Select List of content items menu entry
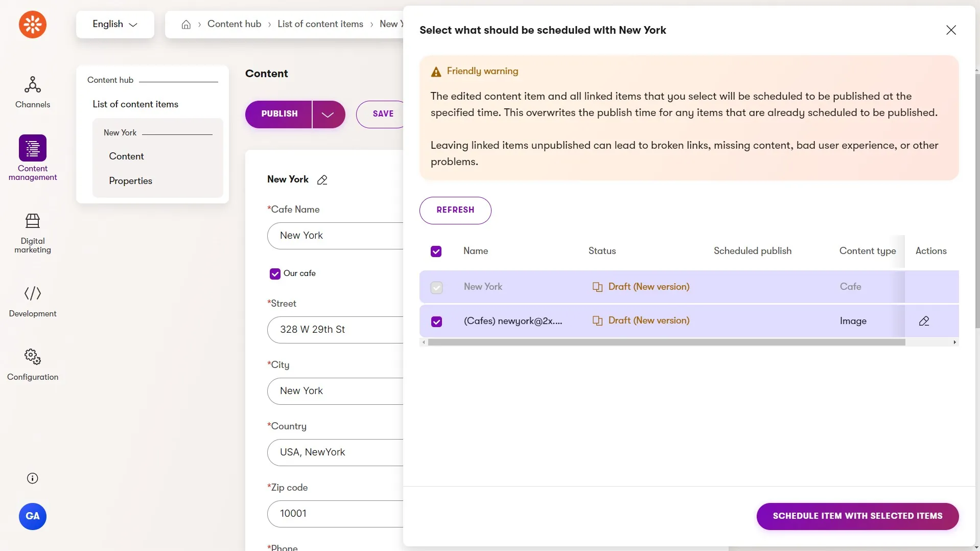Viewport: 980px width, 551px height. click(x=135, y=104)
